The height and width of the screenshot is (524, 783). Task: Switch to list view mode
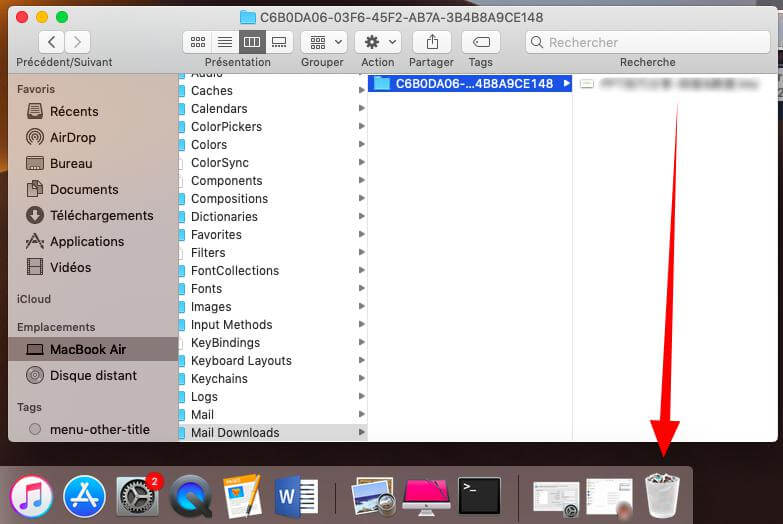tap(225, 42)
